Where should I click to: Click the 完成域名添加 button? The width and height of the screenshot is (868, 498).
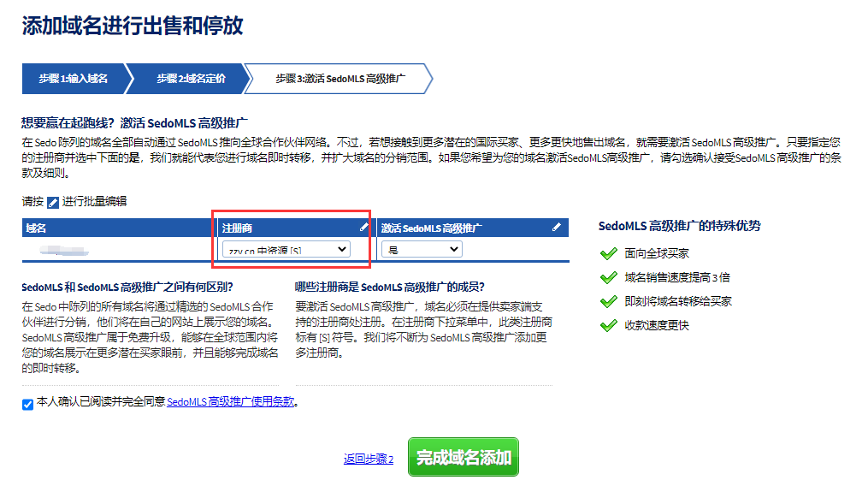click(x=464, y=457)
